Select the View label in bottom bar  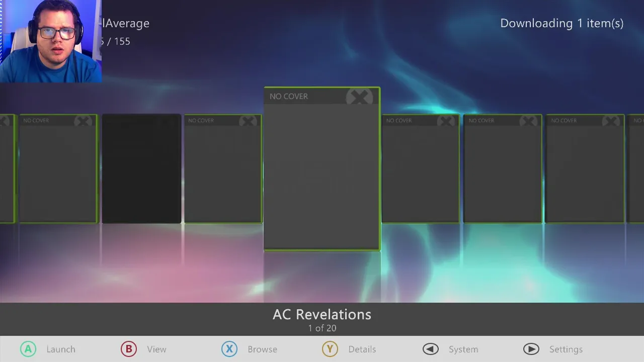point(156,349)
